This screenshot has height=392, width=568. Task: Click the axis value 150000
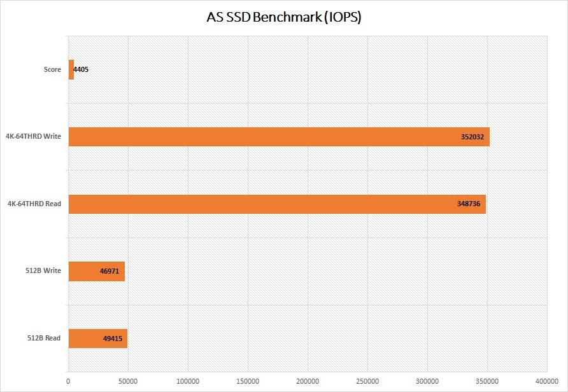pyautogui.click(x=248, y=382)
